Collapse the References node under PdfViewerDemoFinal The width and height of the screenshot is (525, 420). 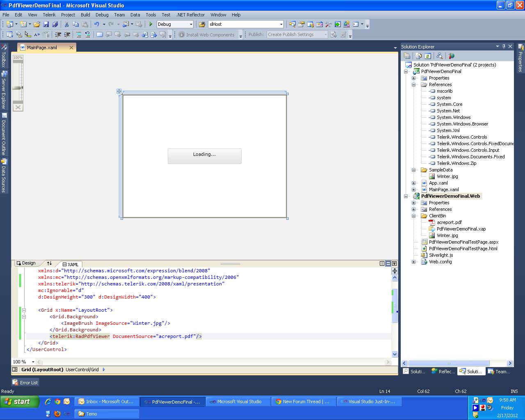[x=413, y=84]
